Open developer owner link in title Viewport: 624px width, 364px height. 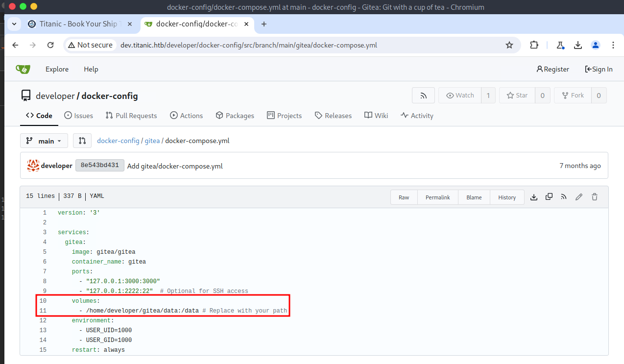tap(55, 96)
